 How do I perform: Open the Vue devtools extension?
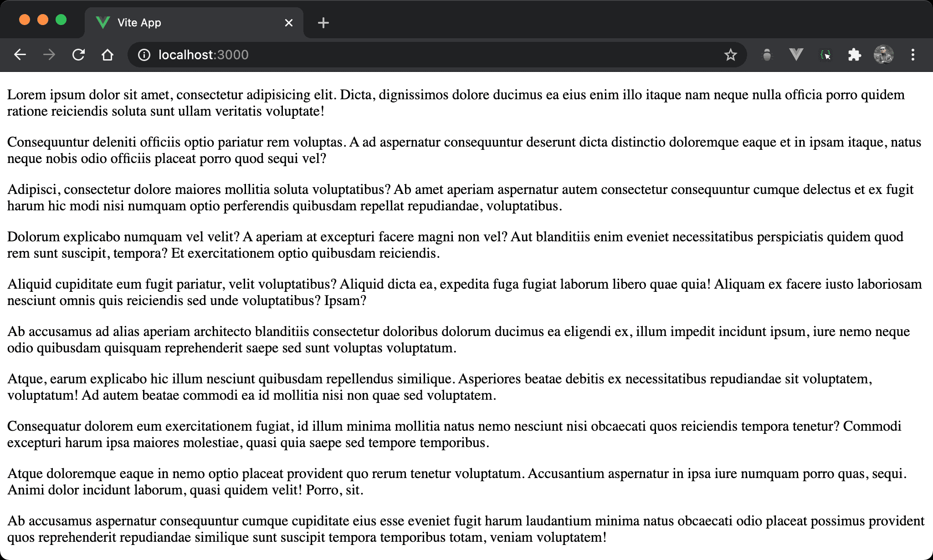[796, 55]
